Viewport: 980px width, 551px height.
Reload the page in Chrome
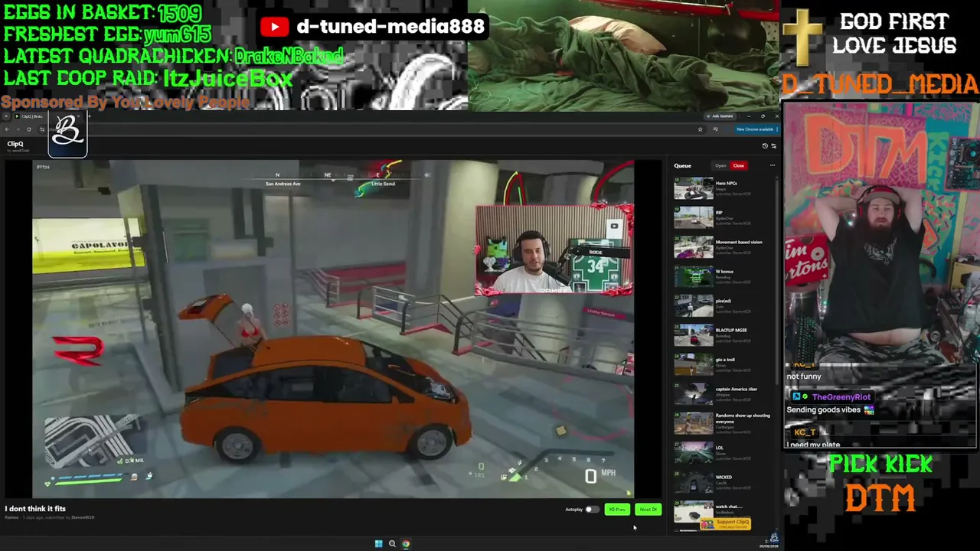click(x=29, y=129)
